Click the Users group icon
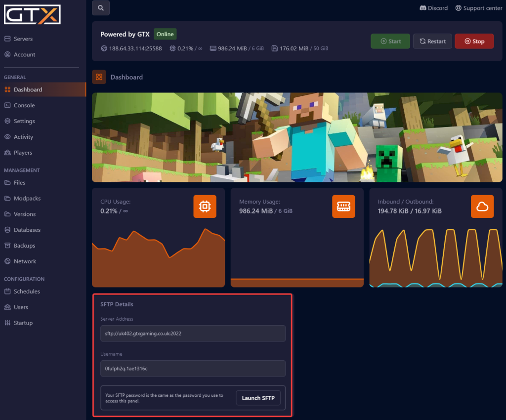Screen dimensions: 506x420 [x=7, y=307]
